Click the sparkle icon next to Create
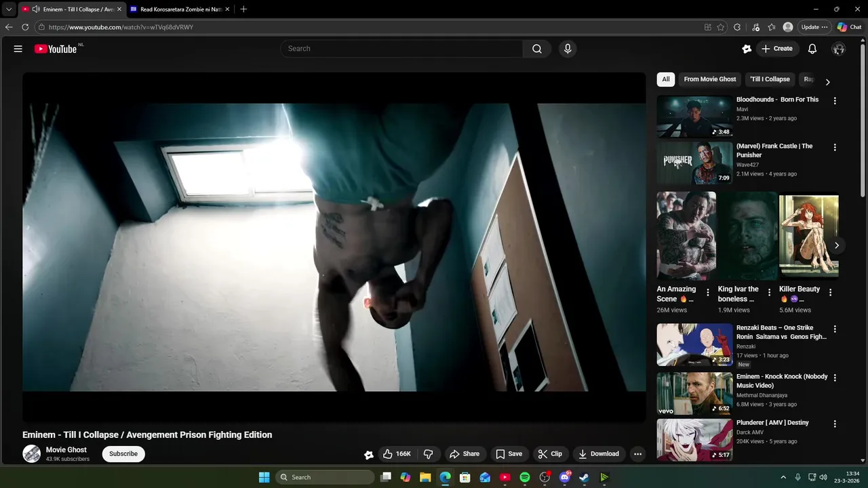Viewport: 868px width, 488px height. pyautogui.click(x=747, y=49)
